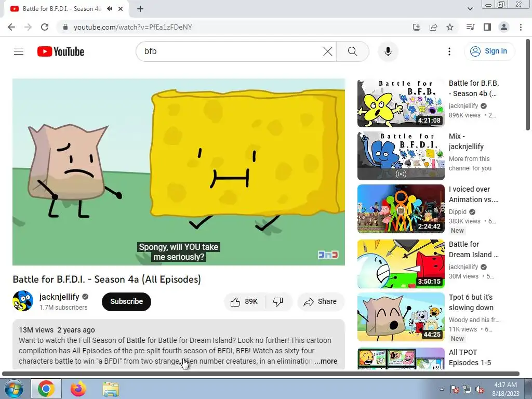532x399 pixels.
Task: Open Action Center flag tray icon
Action: 454,390
